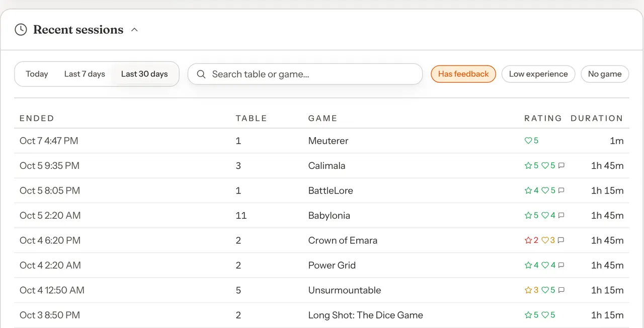Click the Oct 5 8:05 PM end time

(50, 190)
